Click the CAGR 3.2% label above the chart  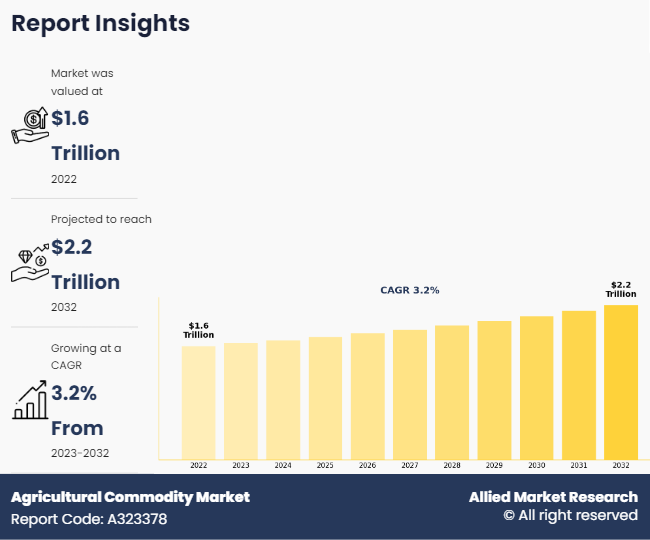click(x=410, y=290)
